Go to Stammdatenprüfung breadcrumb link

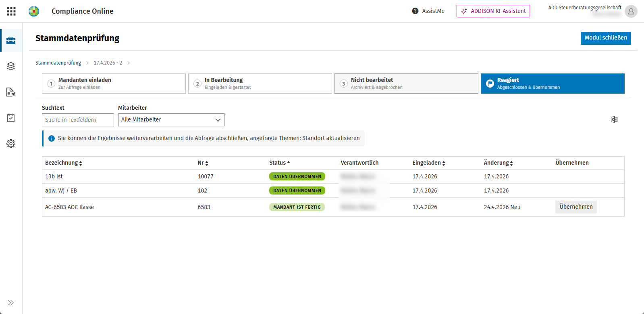[x=58, y=63]
